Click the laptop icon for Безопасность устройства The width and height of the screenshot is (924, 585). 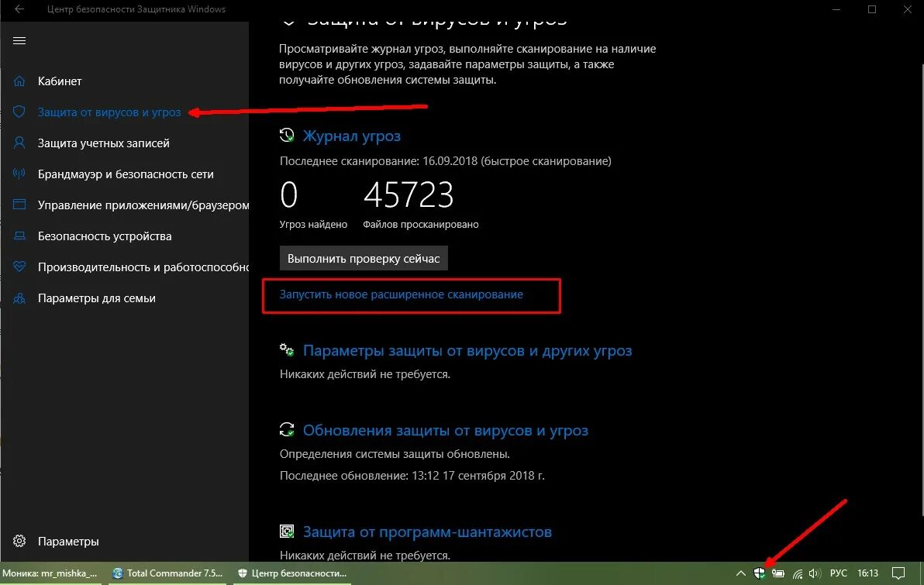point(19,236)
